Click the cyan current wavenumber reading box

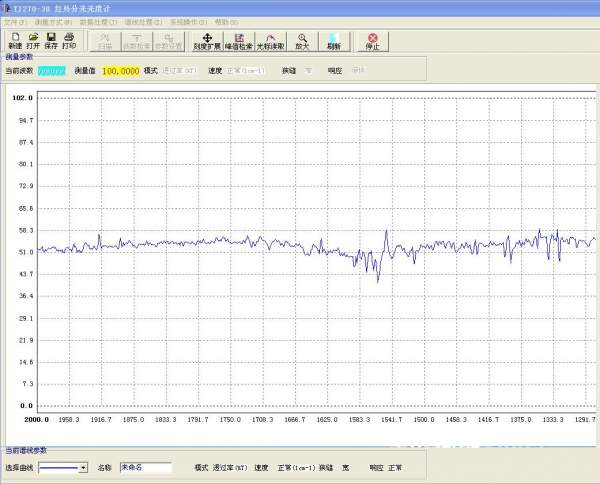[52, 70]
